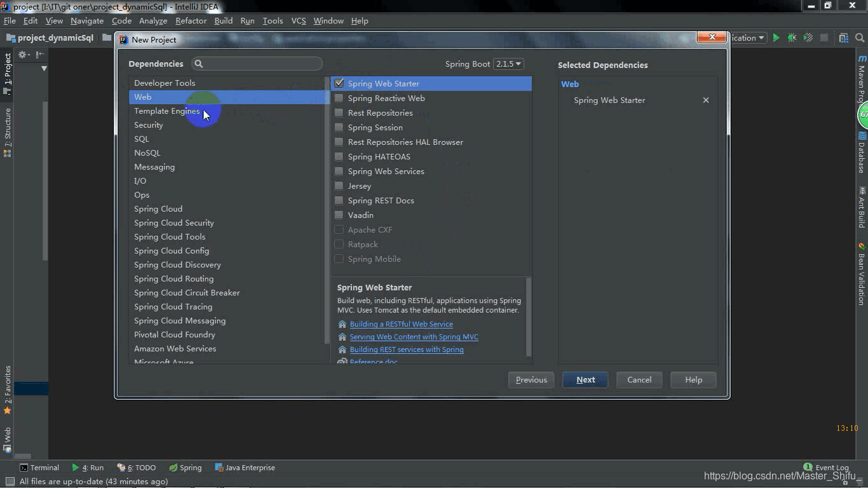Open the Bean Validation side tool window
Image resolution: width=868 pixels, height=488 pixels.
click(862, 274)
